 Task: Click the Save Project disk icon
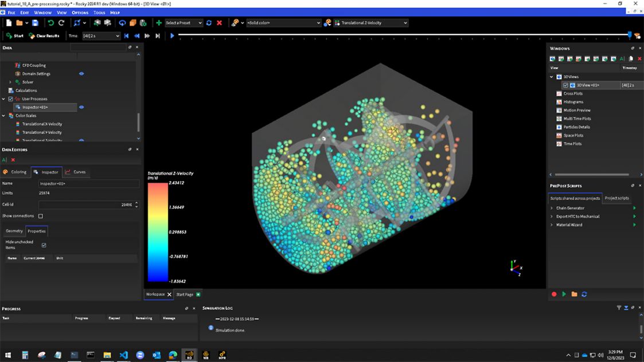coord(36,23)
